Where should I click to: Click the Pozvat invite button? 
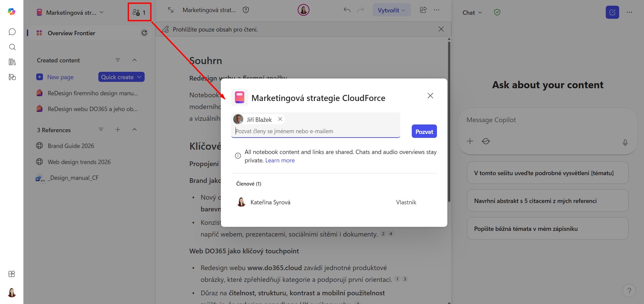pos(424,131)
